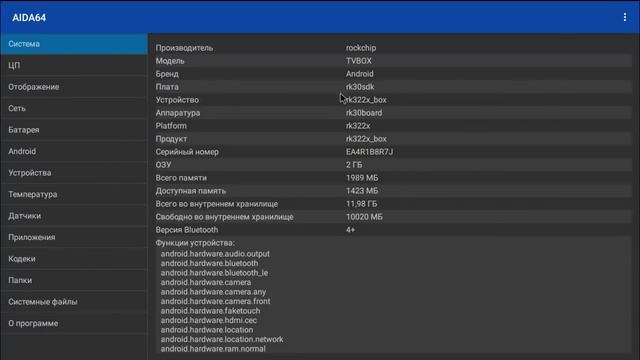Select Android in the sidebar
Image resolution: width=640 pixels, height=360 pixels.
[x=74, y=151]
